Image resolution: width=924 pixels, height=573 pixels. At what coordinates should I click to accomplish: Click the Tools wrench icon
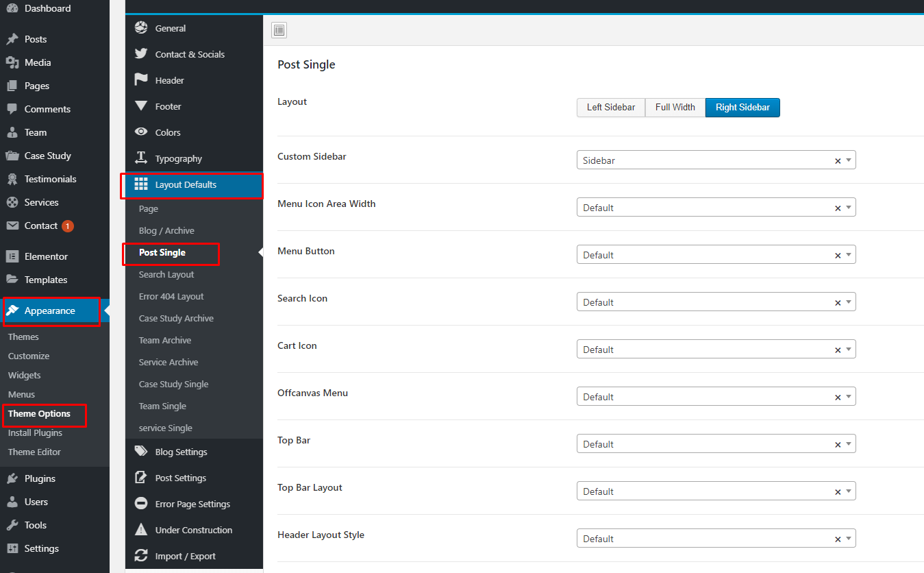(x=12, y=525)
